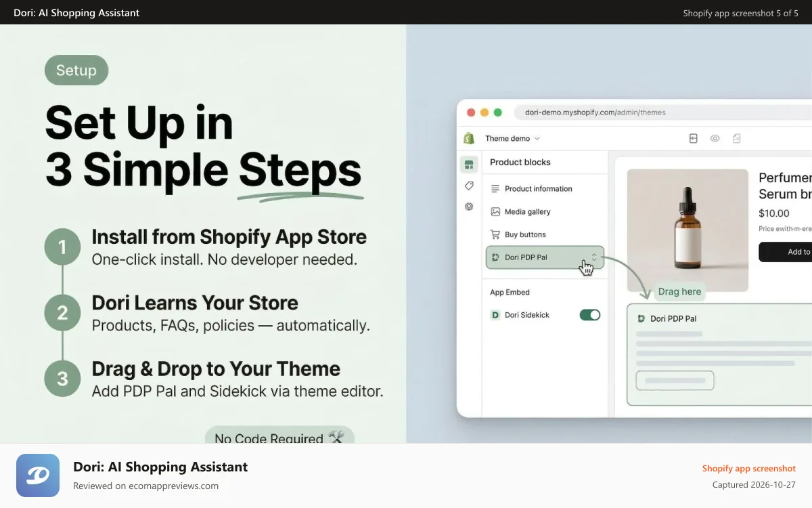Click the orange 'Shopify app screenshot' label
The image size is (812, 508).
coord(749,468)
